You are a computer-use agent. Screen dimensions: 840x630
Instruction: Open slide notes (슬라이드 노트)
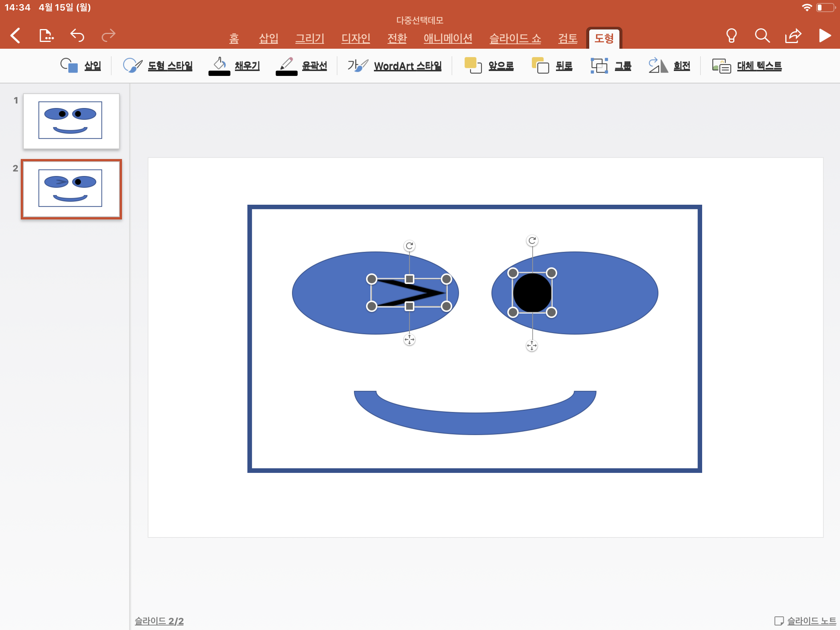[x=805, y=621]
